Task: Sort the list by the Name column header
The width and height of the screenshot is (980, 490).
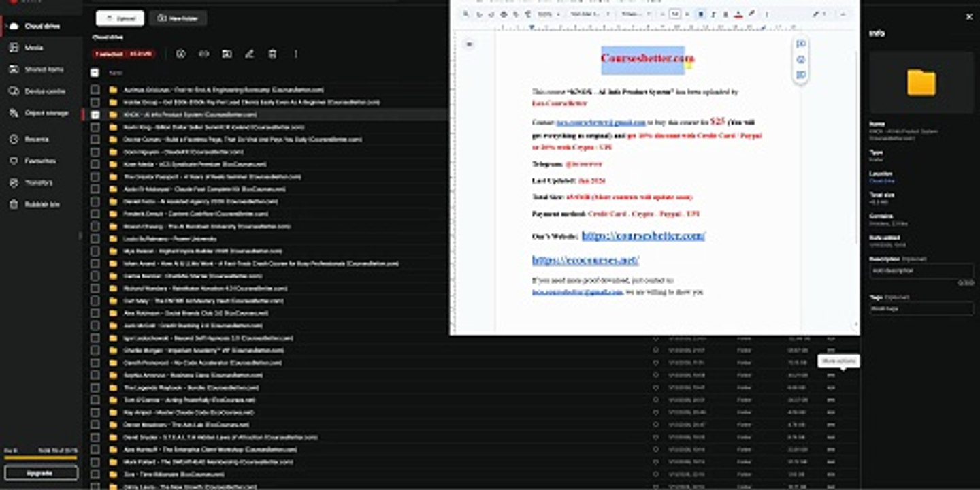Action: (116, 72)
